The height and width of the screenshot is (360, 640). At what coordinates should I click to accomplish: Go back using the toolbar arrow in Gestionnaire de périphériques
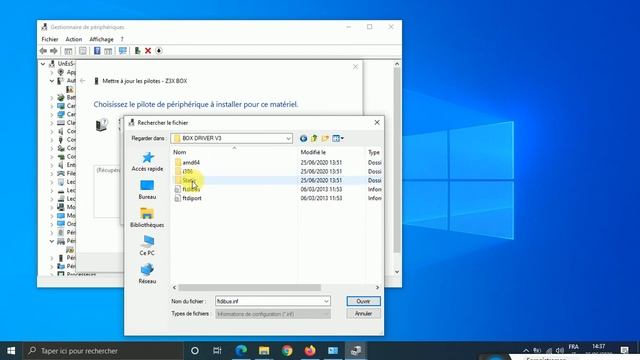(x=43, y=51)
